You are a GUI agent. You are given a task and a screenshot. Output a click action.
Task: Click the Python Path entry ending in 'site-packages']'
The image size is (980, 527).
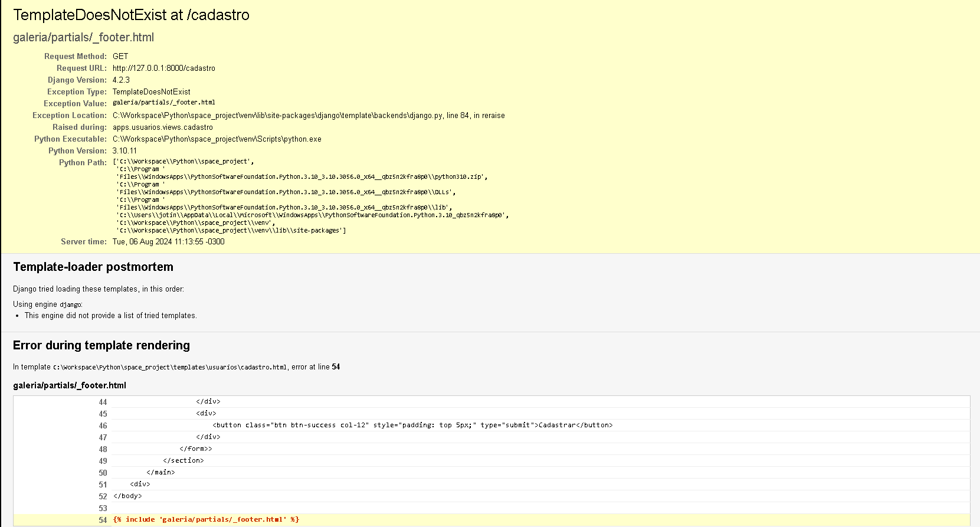[x=231, y=230]
